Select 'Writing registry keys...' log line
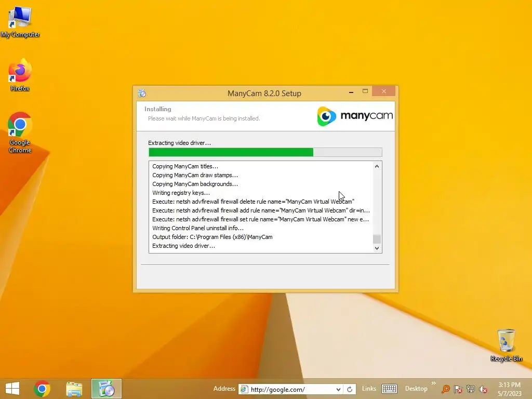 coord(181,193)
